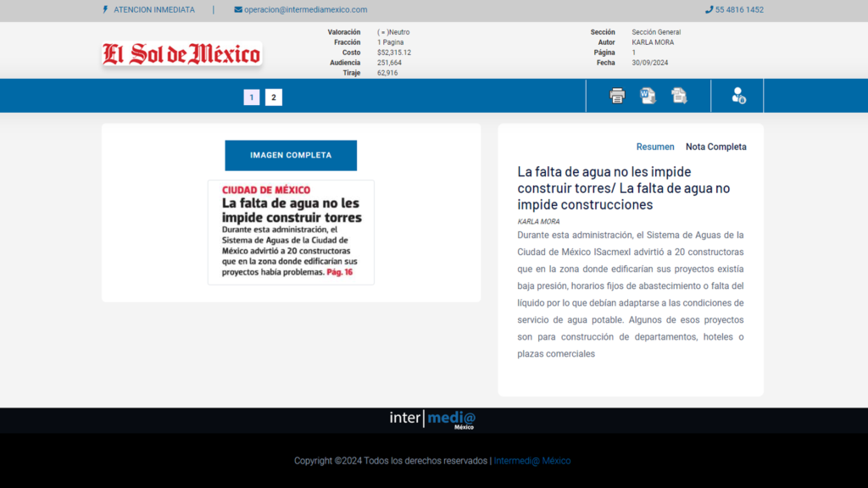This screenshot has width=868, height=488.
Task: Export note as Word document icon
Action: tap(648, 96)
